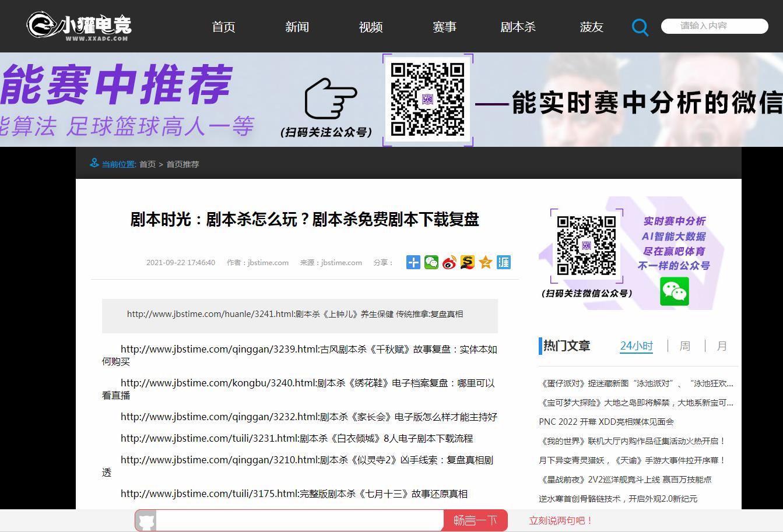Open 逆水寒首创骨骼链技术 article
783x532 pixels.
point(618,499)
